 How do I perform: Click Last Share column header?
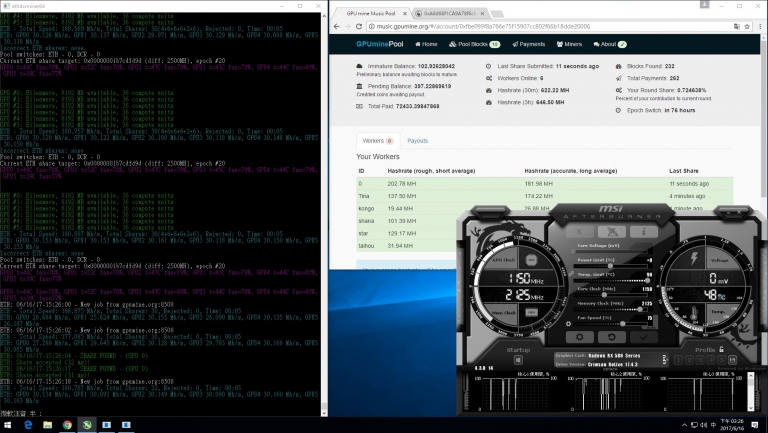click(684, 171)
